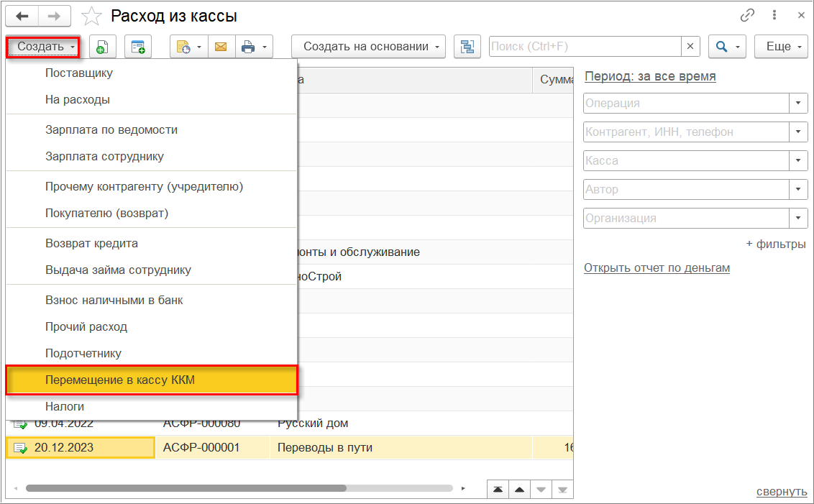
Task: Click the back navigation arrow
Action: pos(22,17)
